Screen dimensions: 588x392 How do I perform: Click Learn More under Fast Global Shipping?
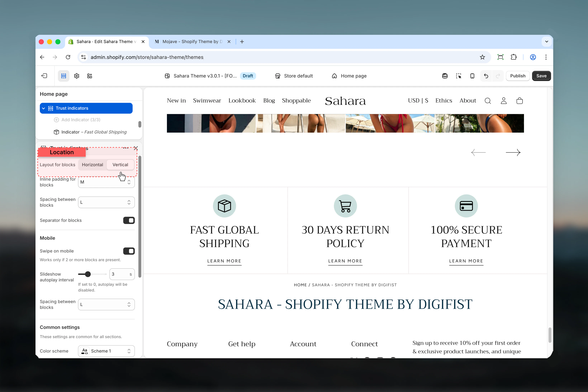pyautogui.click(x=224, y=261)
